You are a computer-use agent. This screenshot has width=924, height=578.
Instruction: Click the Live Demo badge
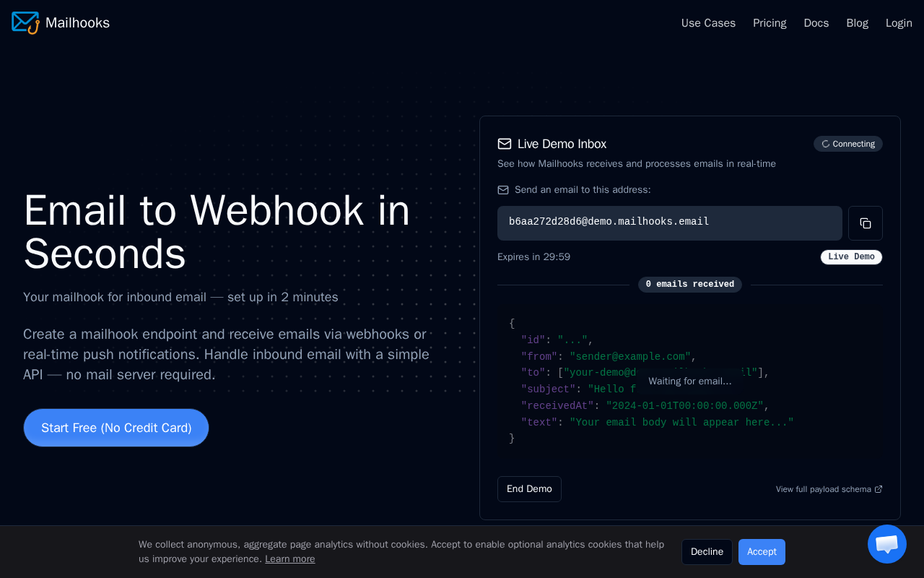click(x=851, y=257)
